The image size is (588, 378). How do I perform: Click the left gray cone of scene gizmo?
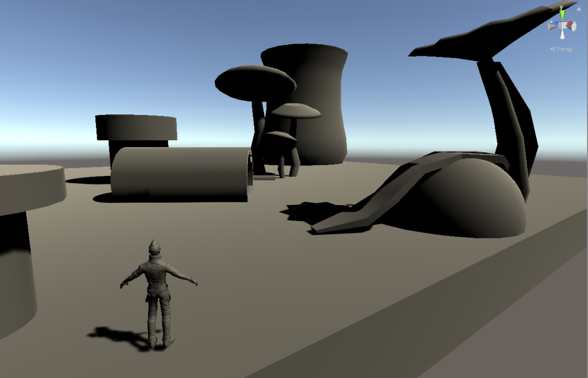coord(552,26)
